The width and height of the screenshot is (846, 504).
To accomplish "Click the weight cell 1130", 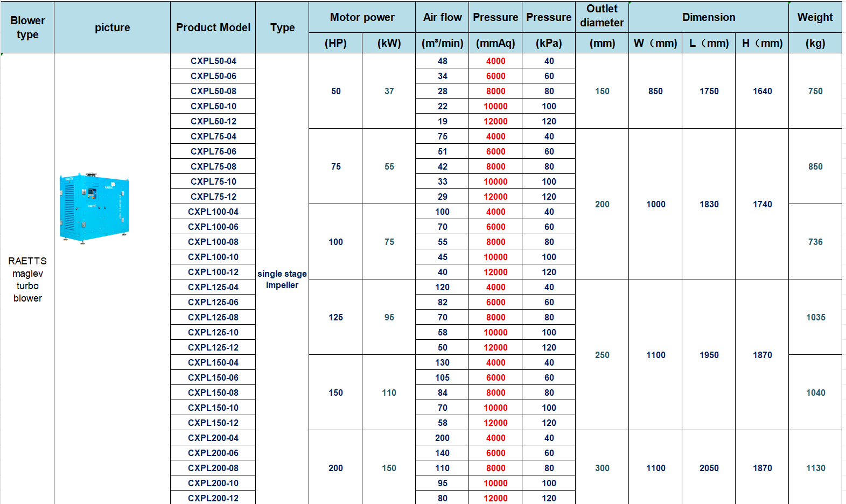I will click(x=815, y=467).
